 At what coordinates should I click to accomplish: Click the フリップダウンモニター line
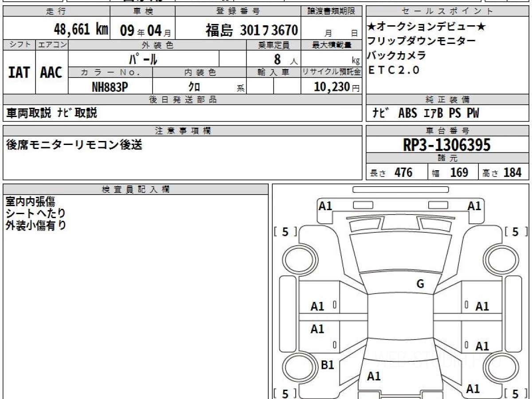coord(422,41)
